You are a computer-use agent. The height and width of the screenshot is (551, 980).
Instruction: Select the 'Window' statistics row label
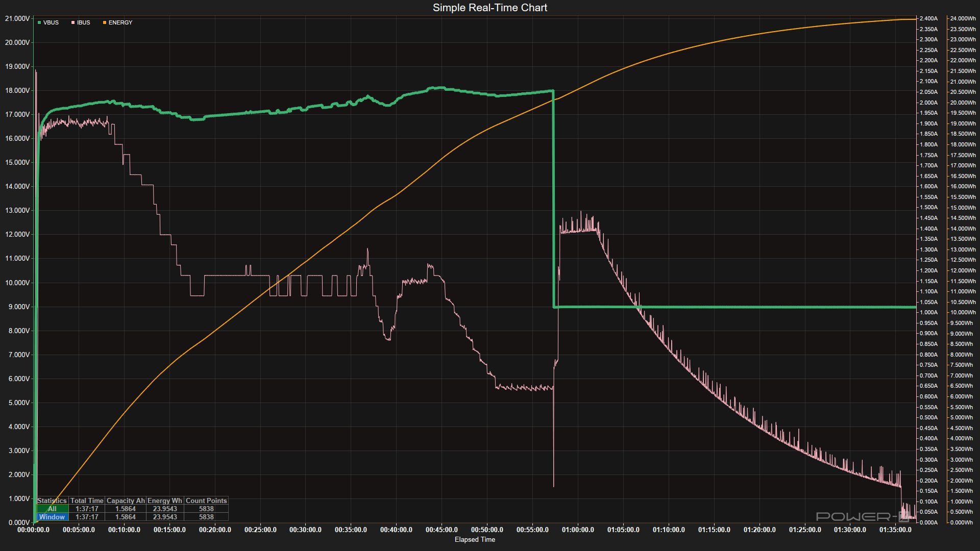click(x=52, y=517)
